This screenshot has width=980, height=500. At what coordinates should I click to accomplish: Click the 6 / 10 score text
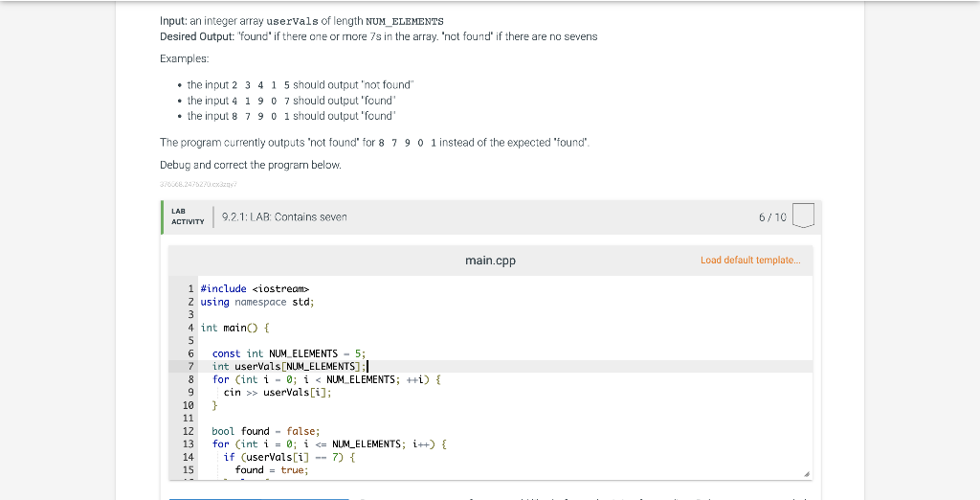tap(772, 217)
